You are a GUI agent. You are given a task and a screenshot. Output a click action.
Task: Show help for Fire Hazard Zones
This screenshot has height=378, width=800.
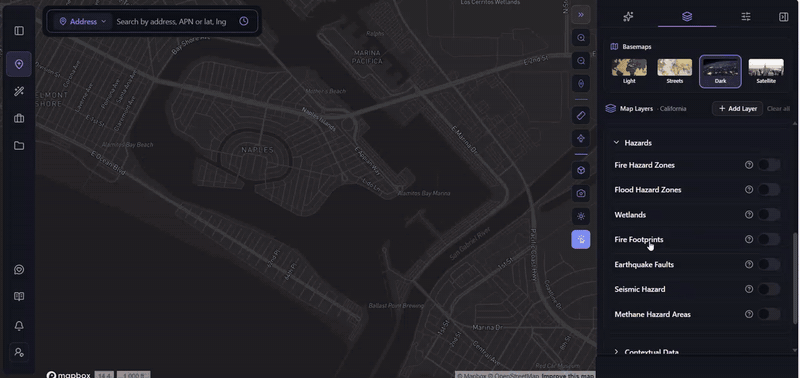(x=749, y=165)
